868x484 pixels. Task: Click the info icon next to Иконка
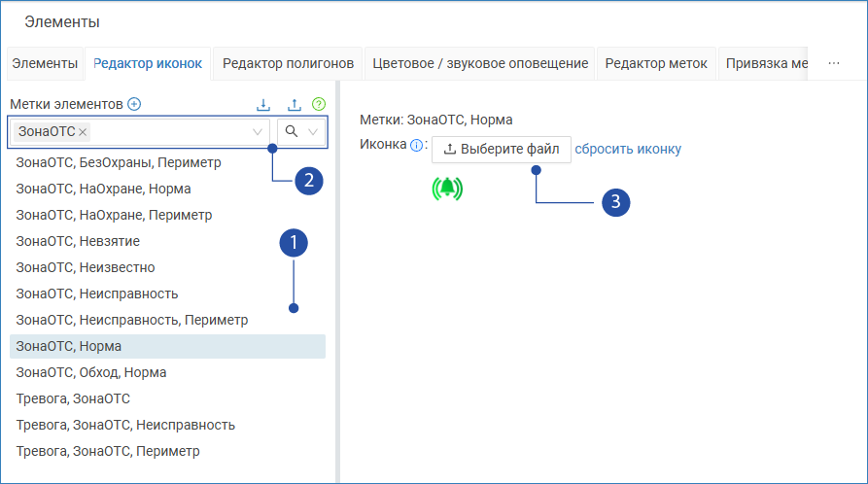click(x=416, y=146)
